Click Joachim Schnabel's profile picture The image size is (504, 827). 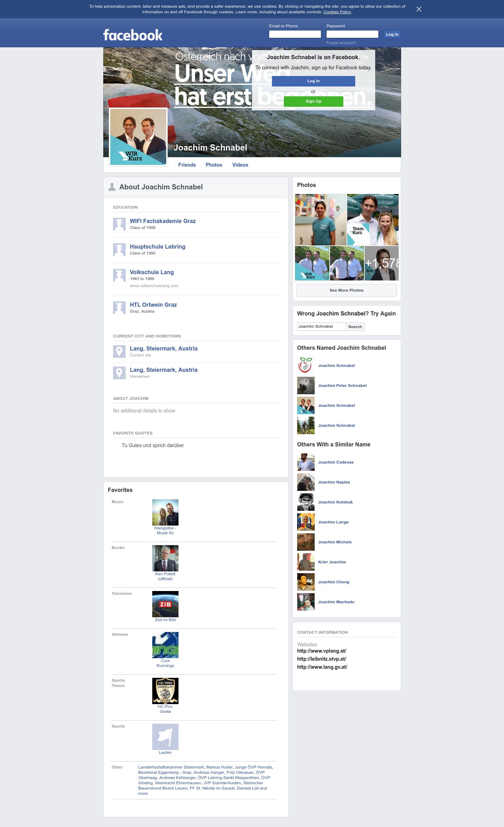138,137
